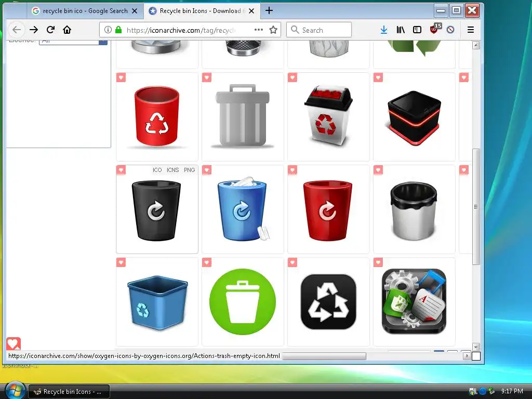Open silver can with black trash bag
The image size is (532, 399).
(414, 211)
